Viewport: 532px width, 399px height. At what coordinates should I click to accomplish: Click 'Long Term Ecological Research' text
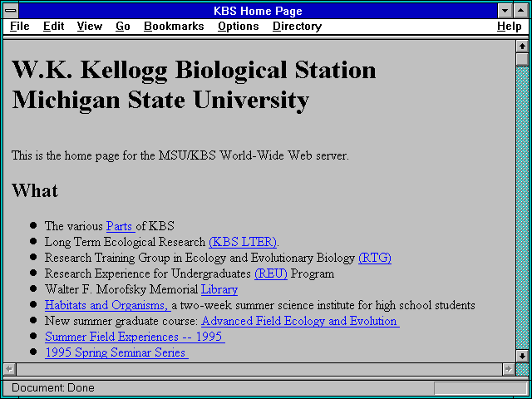coord(126,242)
